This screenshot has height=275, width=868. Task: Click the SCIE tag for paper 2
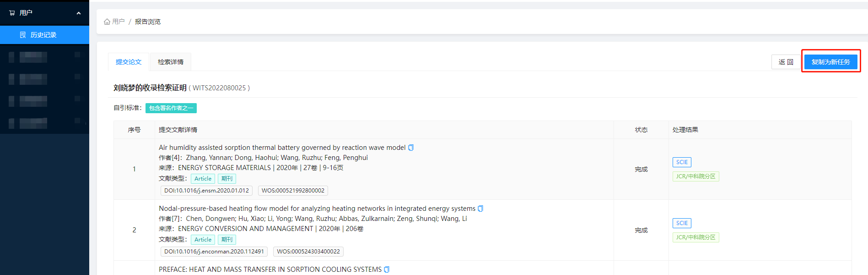682,223
